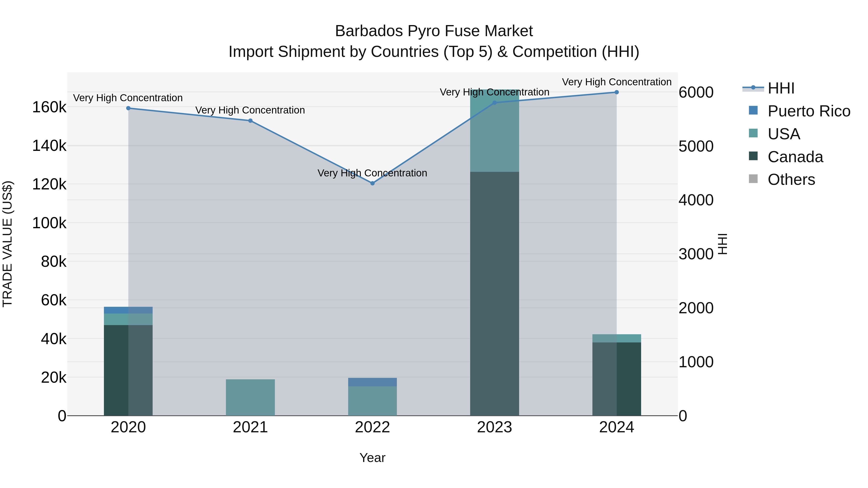Click the 2020 Very High Concentration annotation
The image size is (868, 488).
click(128, 98)
